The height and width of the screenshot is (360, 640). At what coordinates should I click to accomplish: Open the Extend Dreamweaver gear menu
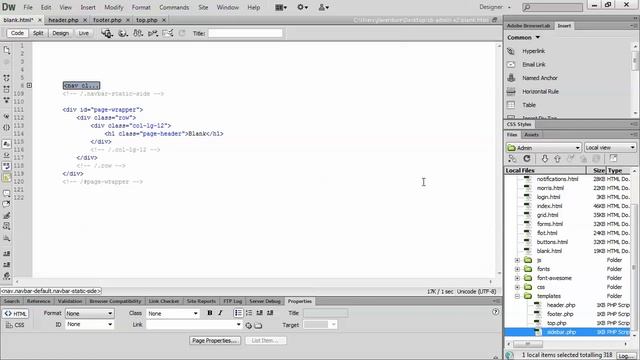302,7
